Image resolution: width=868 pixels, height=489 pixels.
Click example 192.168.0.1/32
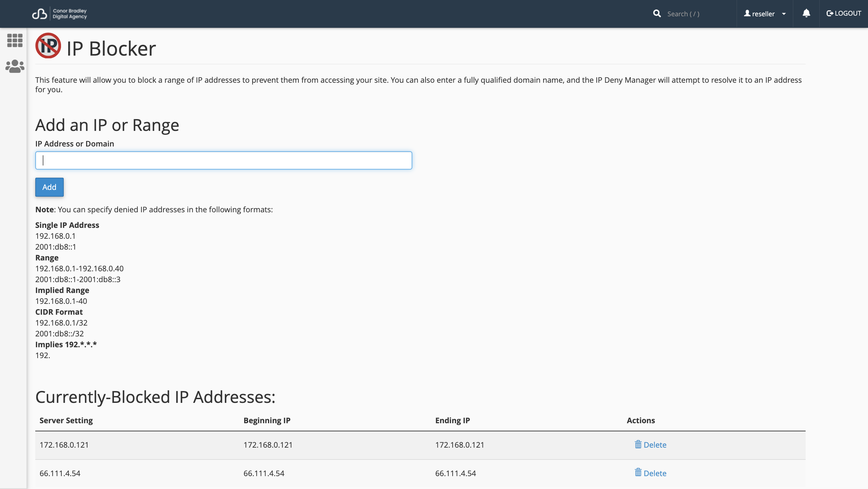click(x=61, y=322)
